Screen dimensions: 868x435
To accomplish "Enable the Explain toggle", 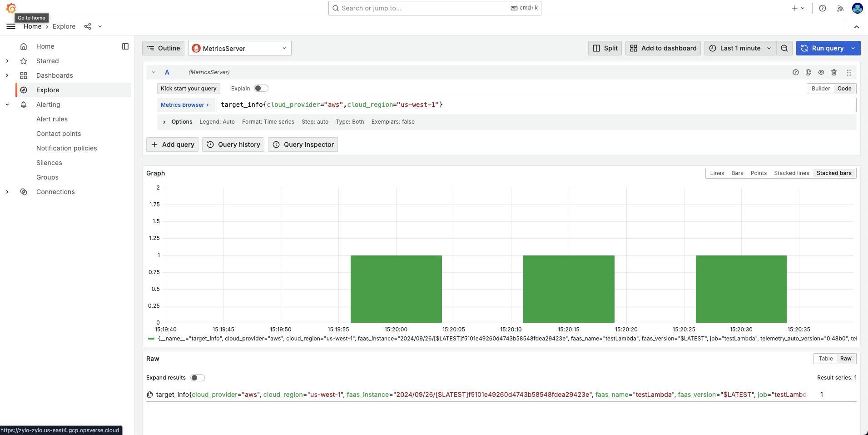I will pos(261,88).
